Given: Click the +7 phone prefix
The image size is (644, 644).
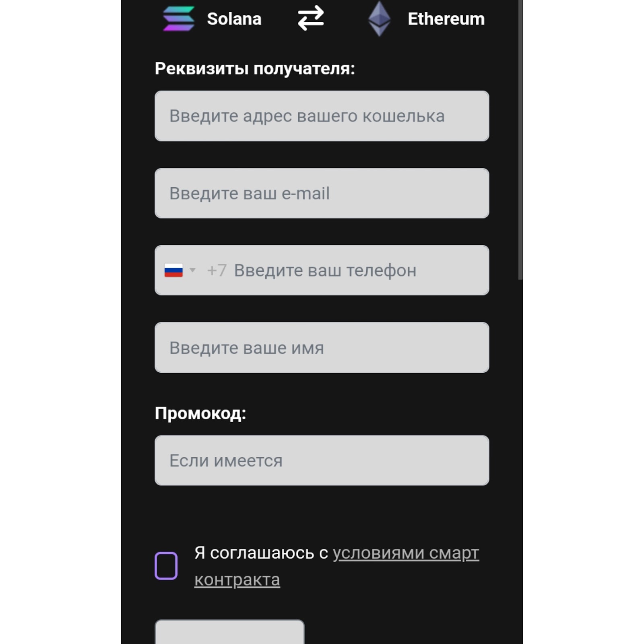Looking at the screenshot, I should (x=217, y=270).
